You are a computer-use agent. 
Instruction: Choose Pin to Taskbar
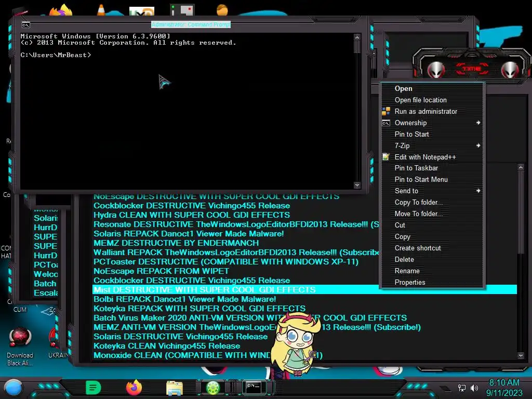pos(432,168)
